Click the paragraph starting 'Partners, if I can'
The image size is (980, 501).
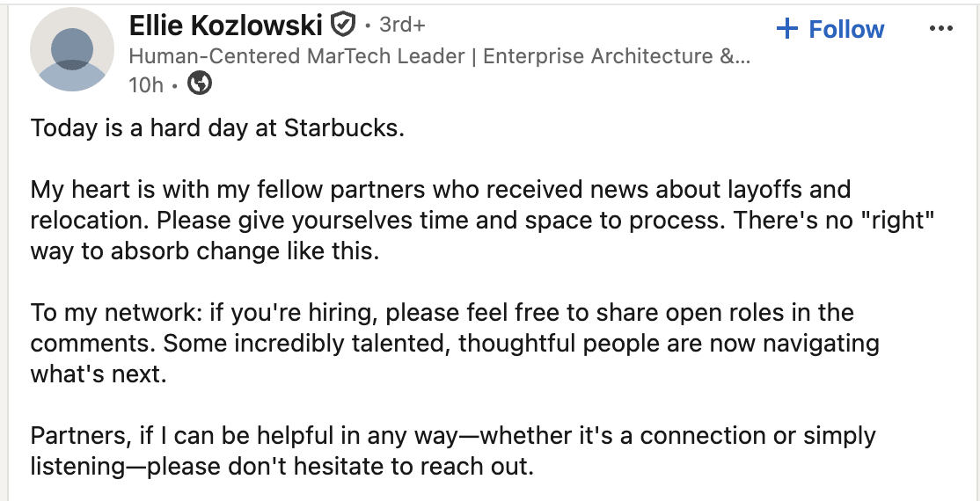[453, 450]
